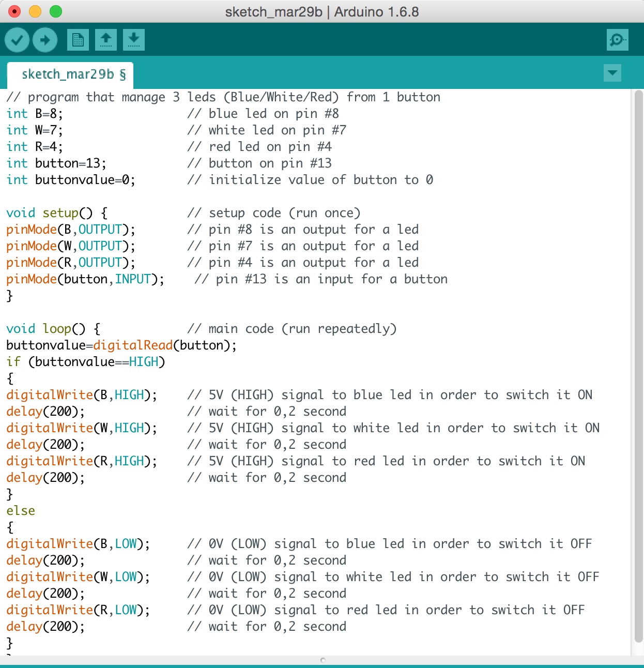The height and width of the screenshot is (668, 644).
Task: Click the first comment line 'program that manage 3 leds'
Action: click(x=223, y=97)
